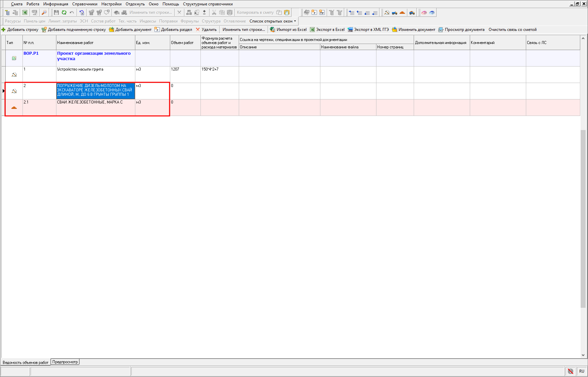This screenshot has height=377, width=588.
Task: Click the orange bricks material icon in toolbar
Action: pos(402,12)
